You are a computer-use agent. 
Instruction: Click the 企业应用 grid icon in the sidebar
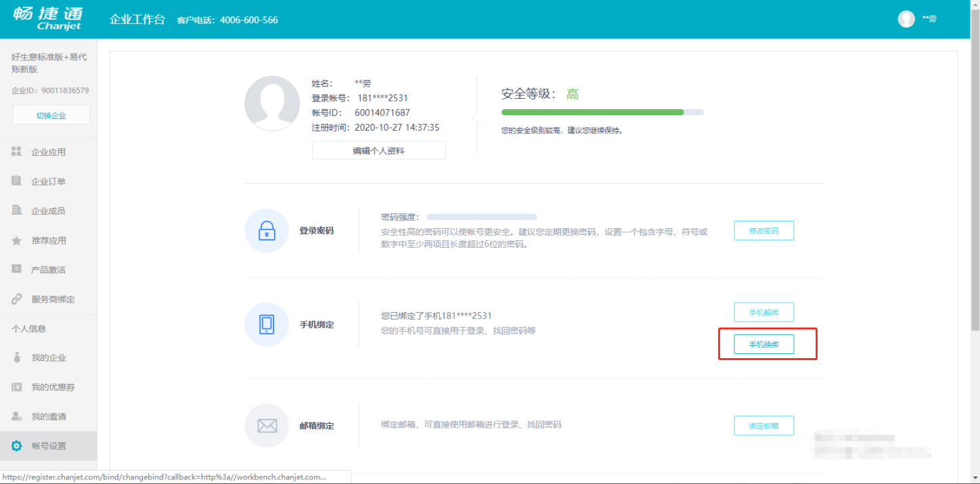click(x=17, y=152)
